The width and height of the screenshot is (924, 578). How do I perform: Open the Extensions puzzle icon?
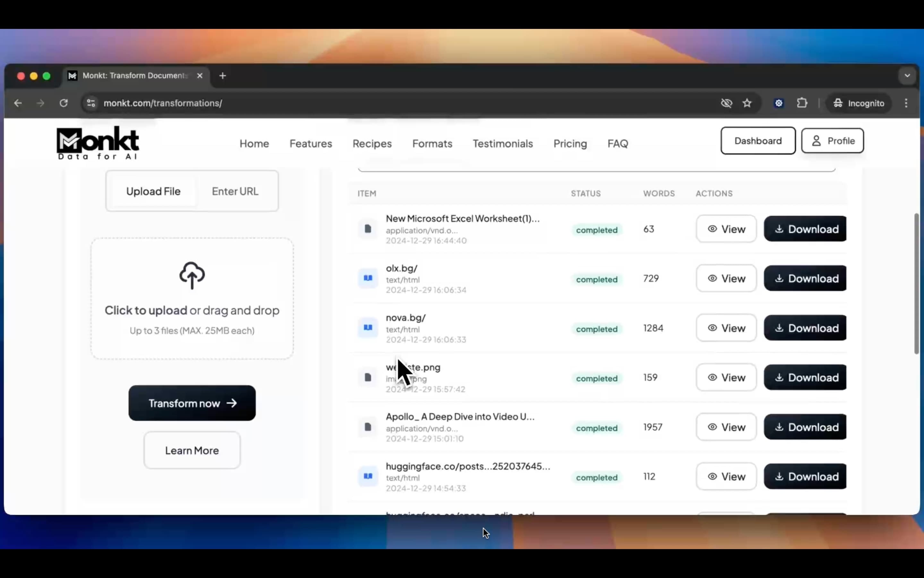tap(802, 103)
